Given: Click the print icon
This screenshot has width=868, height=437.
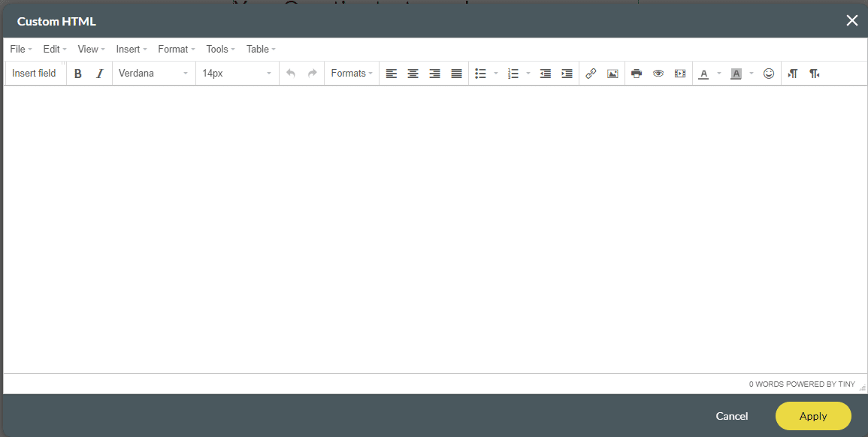Looking at the screenshot, I should 636,73.
